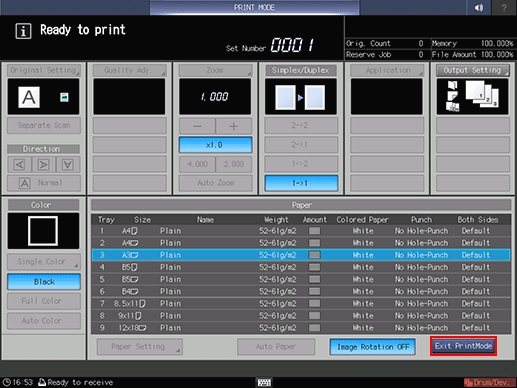Click the Paper panel header
Screen dimensions: 517x388
click(x=301, y=205)
